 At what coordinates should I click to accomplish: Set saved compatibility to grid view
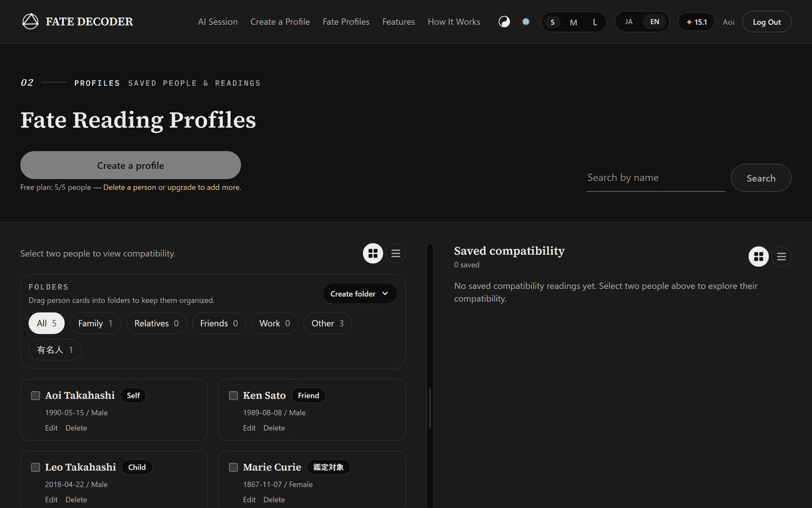pos(758,256)
